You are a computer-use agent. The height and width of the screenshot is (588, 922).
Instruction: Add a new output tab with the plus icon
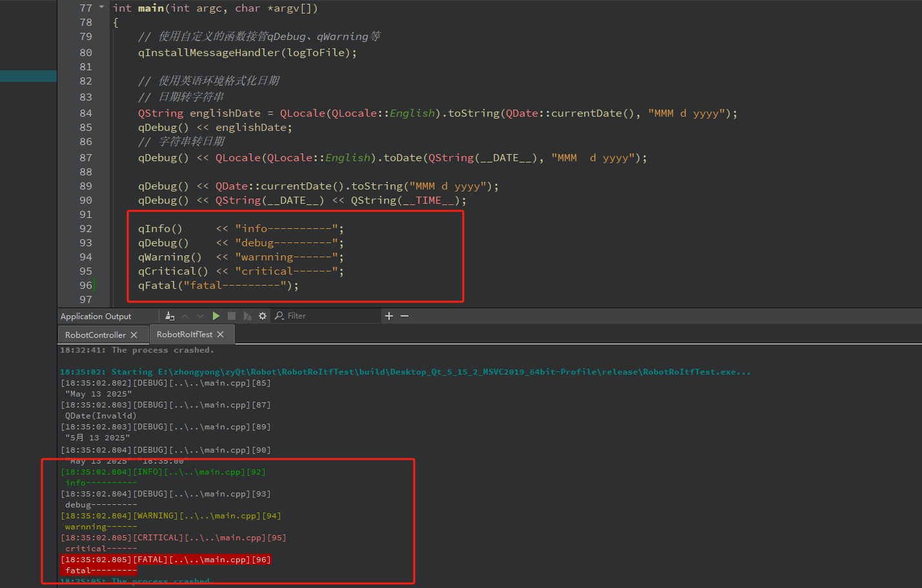click(388, 316)
